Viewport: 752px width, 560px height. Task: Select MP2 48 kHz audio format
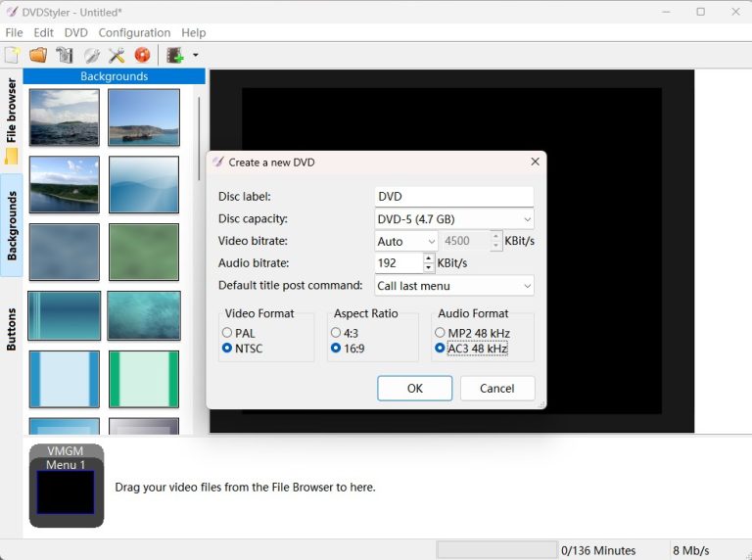pos(472,333)
